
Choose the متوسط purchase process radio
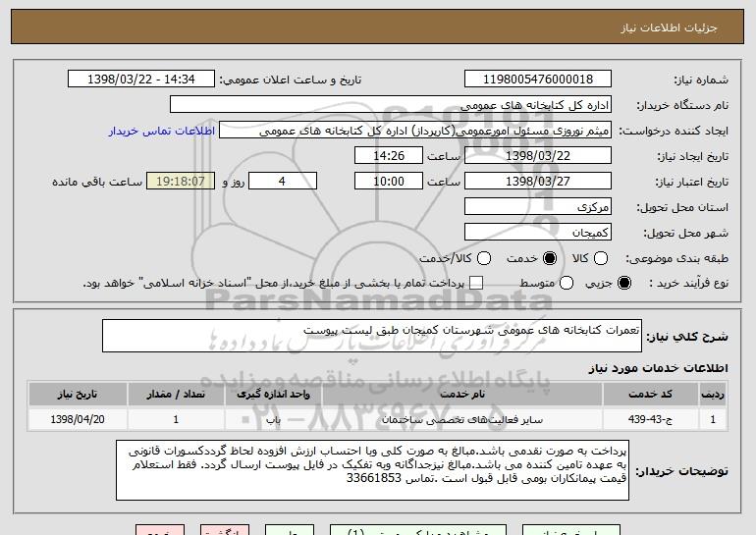click(x=567, y=283)
